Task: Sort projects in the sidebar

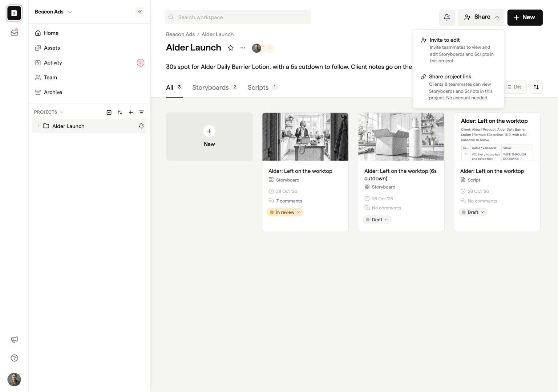Action: point(120,113)
